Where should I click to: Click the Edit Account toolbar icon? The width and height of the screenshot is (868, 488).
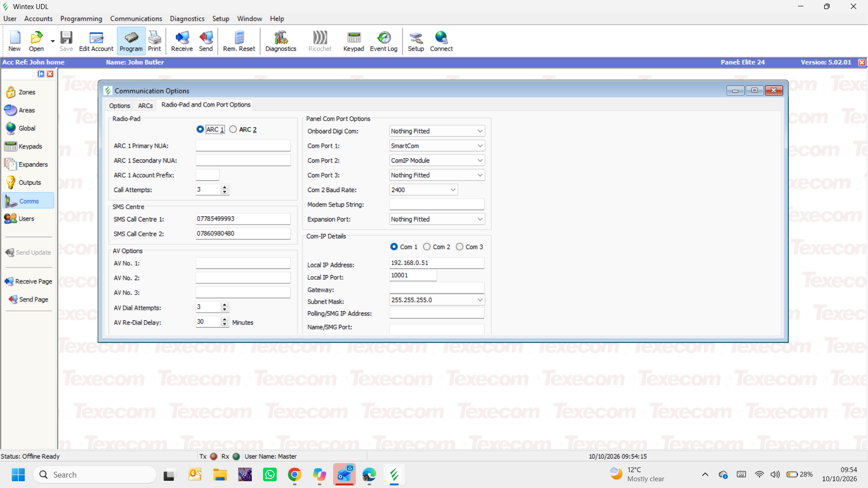[x=96, y=41]
